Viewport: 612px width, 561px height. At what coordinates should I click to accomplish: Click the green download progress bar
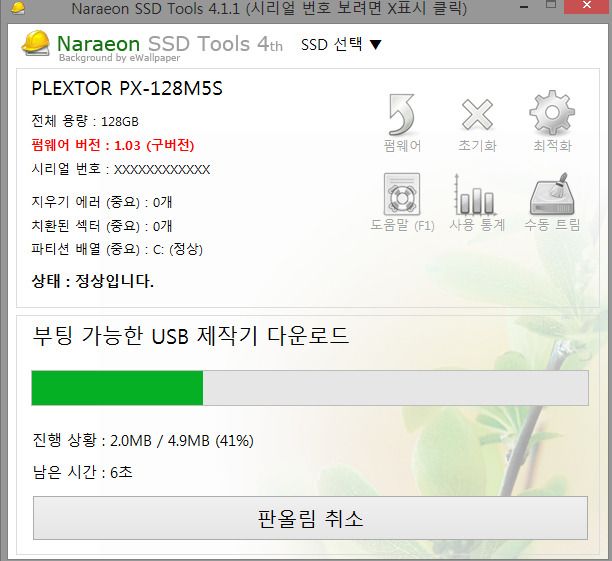coord(310,388)
